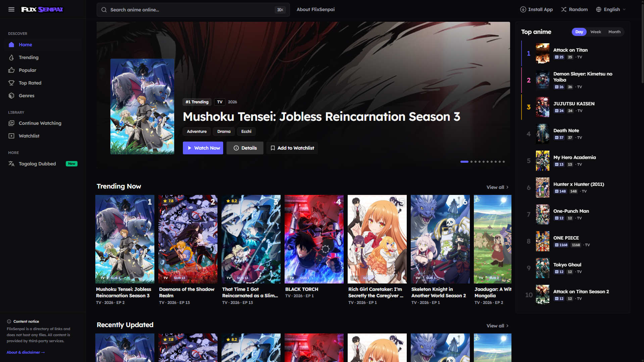Open About FlixSenpai link
The height and width of the screenshot is (362, 644).
(315, 9)
